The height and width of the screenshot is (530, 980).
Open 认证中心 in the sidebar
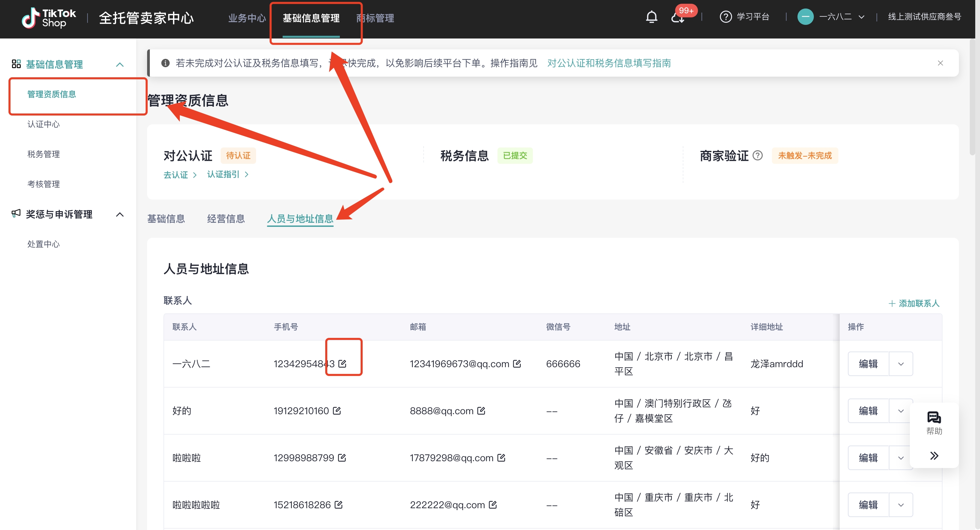click(43, 124)
